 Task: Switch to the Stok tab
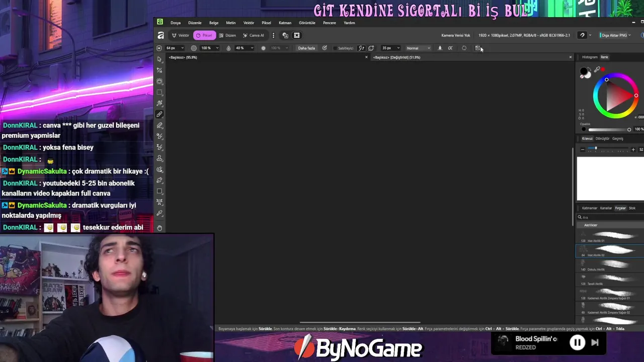[632, 208]
